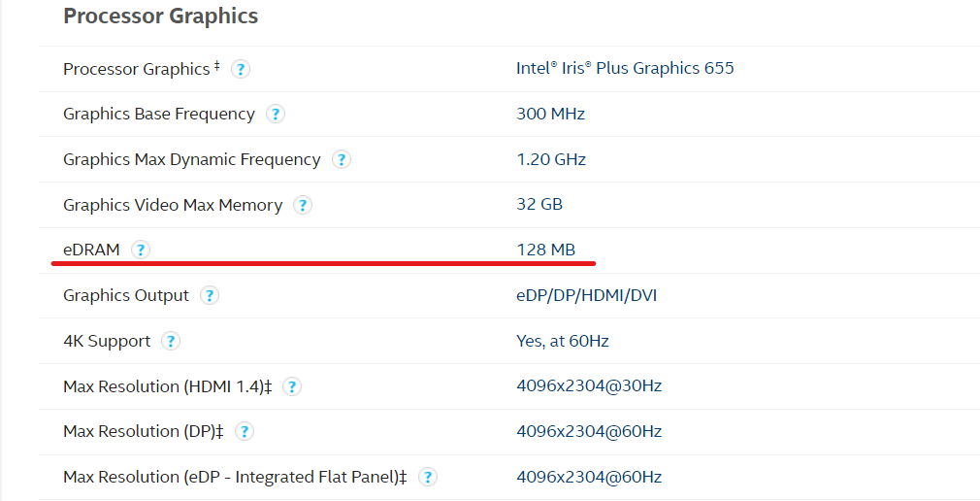
Task: Click the eDP/DP/HDMI/DVI output value
Action: point(586,295)
